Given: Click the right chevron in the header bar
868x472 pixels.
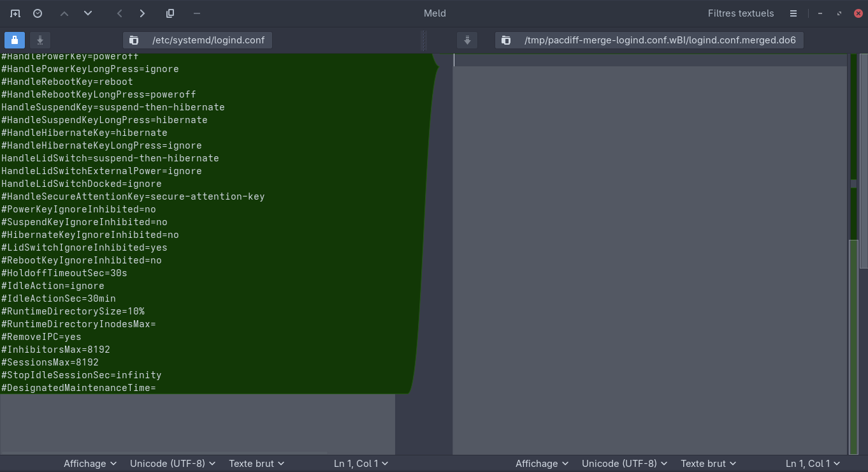Looking at the screenshot, I should pos(142,13).
